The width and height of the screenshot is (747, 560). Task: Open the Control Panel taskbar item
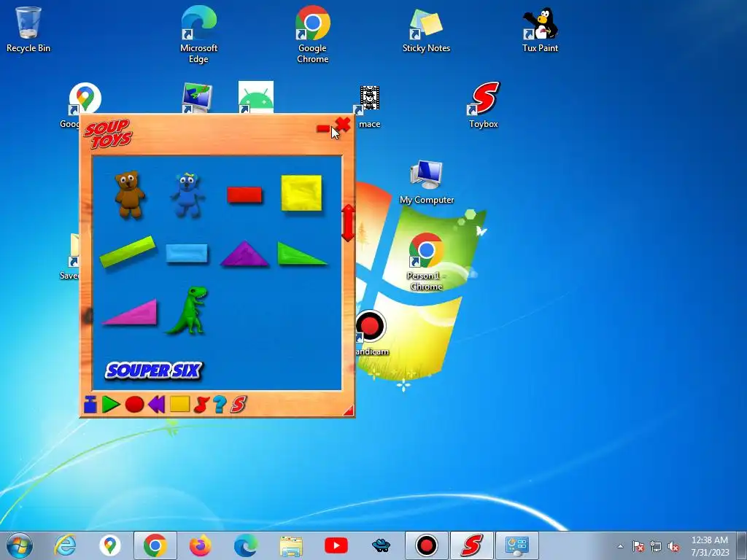pyautogui.click(x=517, y=545)
